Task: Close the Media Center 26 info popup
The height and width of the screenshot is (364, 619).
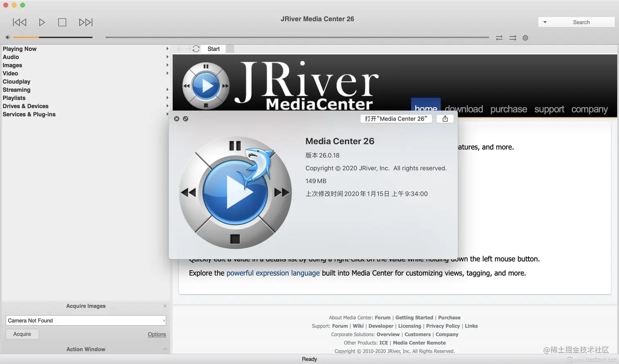Action: tap(176, 119)
